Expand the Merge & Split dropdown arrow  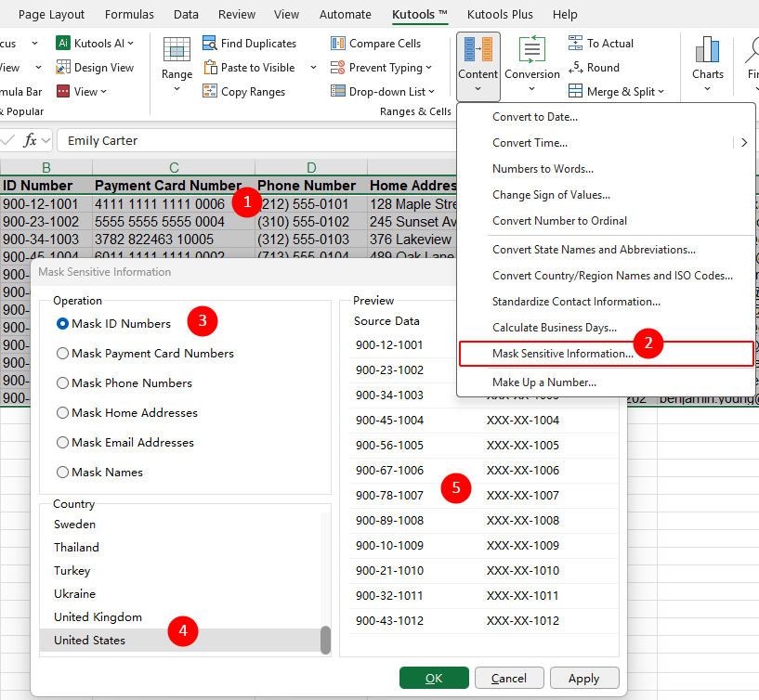[661, 91]
